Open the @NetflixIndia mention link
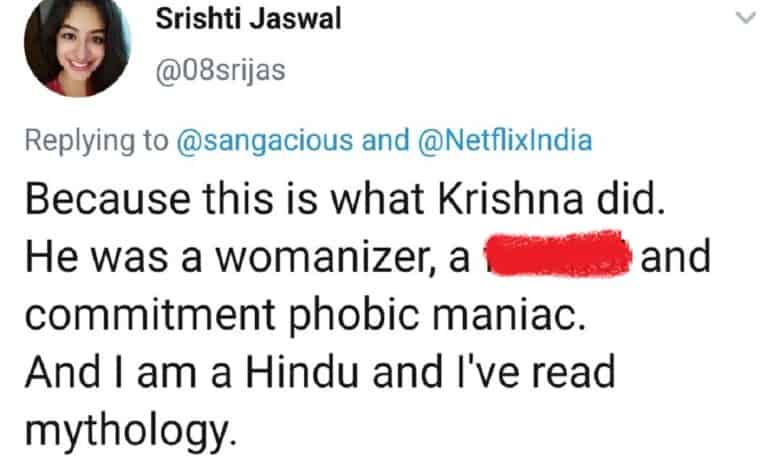The width and height of the screenshot is (780, 470). click(x=505, y=140)
